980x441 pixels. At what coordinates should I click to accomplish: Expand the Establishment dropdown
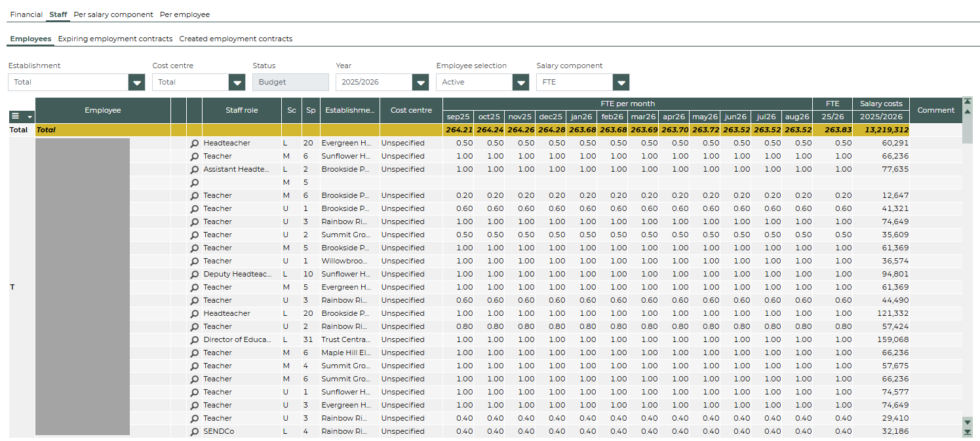[136, 83]
